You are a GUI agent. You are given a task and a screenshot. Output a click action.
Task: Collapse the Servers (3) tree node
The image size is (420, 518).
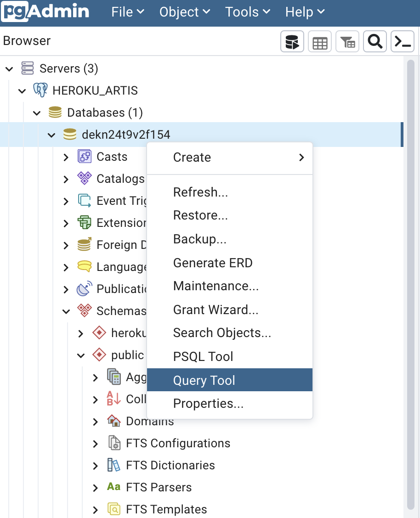pos(10,69)
